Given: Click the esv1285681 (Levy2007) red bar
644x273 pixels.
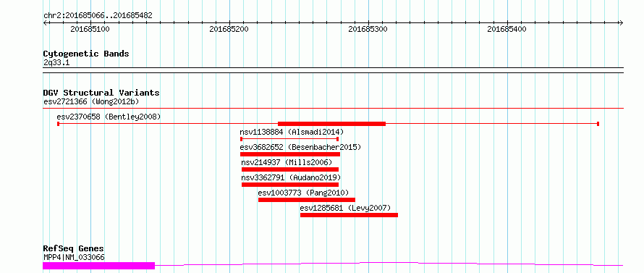Looking at the screenshot, I should [349, 215].
